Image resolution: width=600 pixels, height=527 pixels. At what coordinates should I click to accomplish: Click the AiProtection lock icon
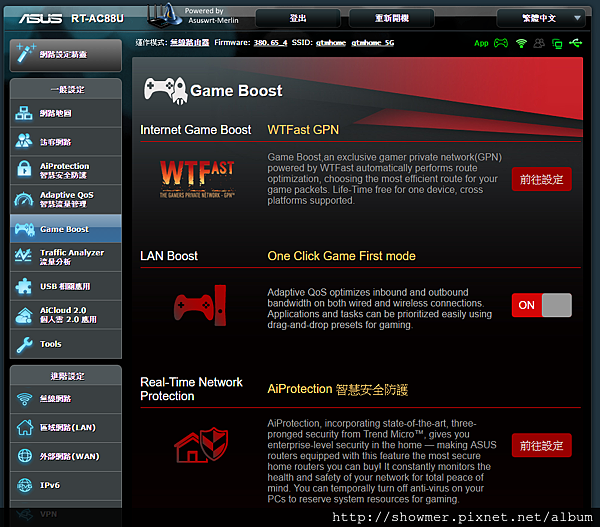pyautogui.click(x=24, y=169)
